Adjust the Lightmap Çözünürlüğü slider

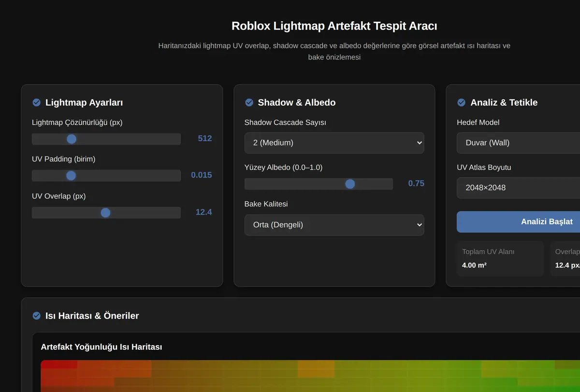[106, 139]
